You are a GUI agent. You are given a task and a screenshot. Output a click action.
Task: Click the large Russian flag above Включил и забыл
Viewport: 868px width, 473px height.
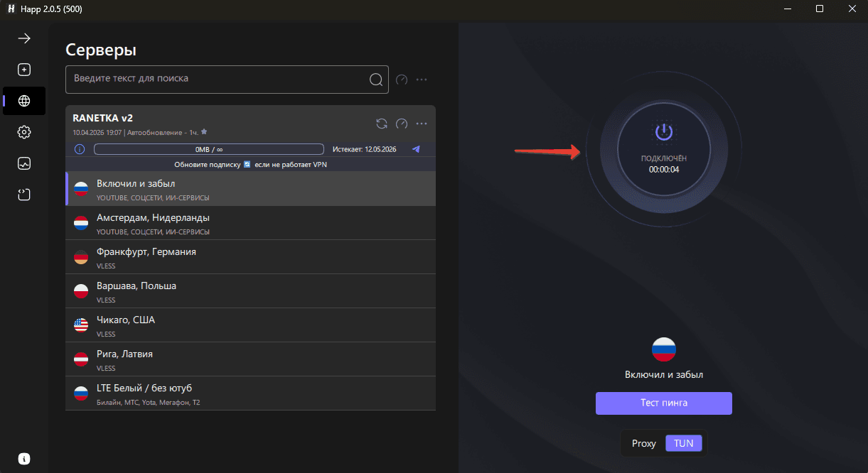[x=664, y=349]
